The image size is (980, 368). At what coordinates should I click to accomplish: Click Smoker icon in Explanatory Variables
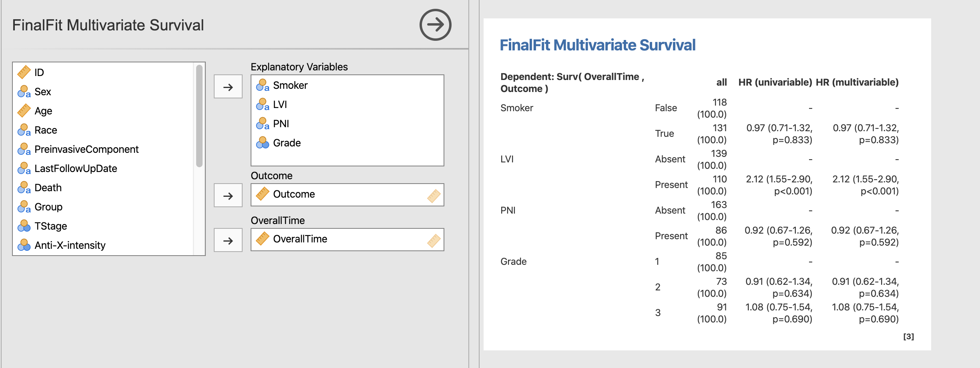(263, 85)
